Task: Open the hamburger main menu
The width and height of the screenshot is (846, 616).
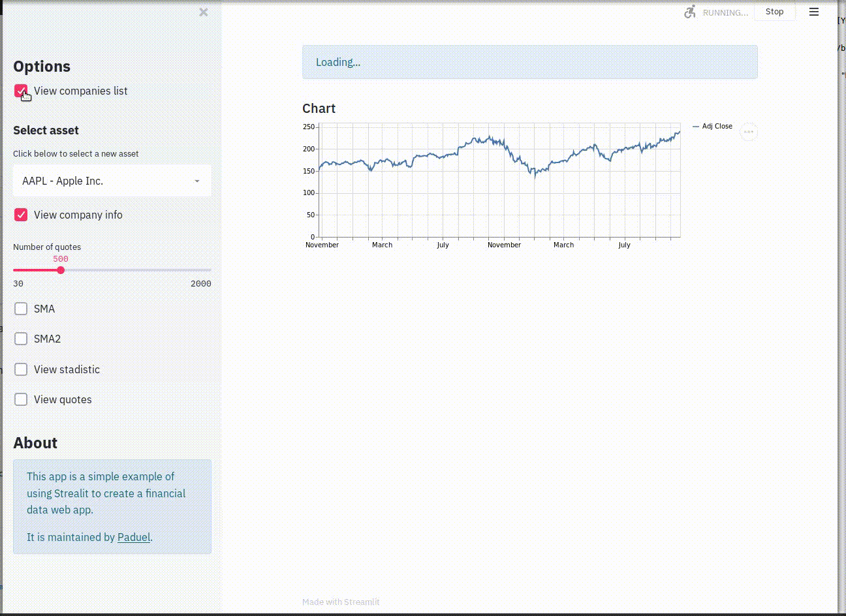Action: click(813, 12)
